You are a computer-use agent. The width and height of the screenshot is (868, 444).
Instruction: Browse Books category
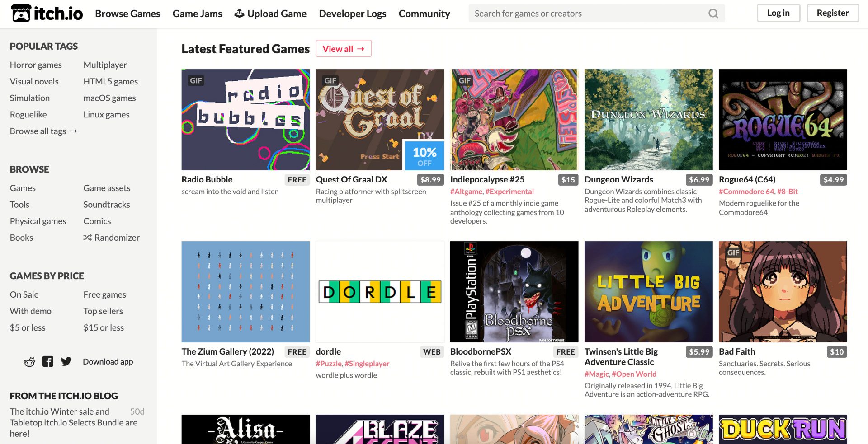21,238
